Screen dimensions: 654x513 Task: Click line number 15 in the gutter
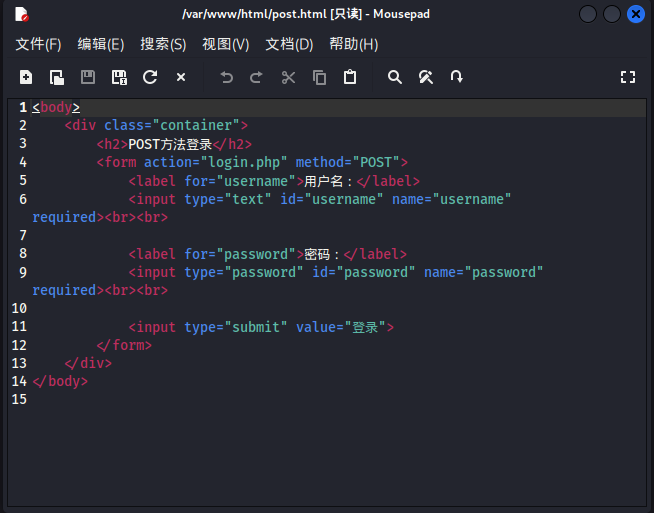[x=19, y=400]
